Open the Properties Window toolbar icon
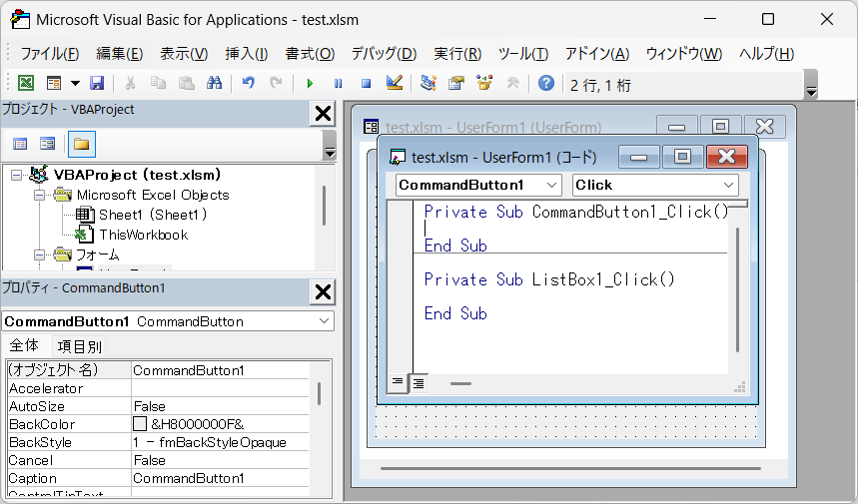858x504 pixels. pyautogui.click(x=456, y=83)
